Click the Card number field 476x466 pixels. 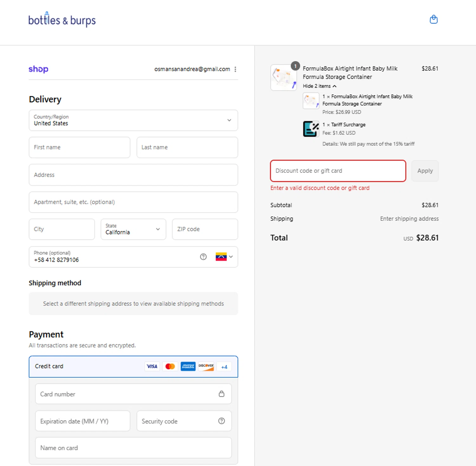pyautogui.click(x=133, y=394)
